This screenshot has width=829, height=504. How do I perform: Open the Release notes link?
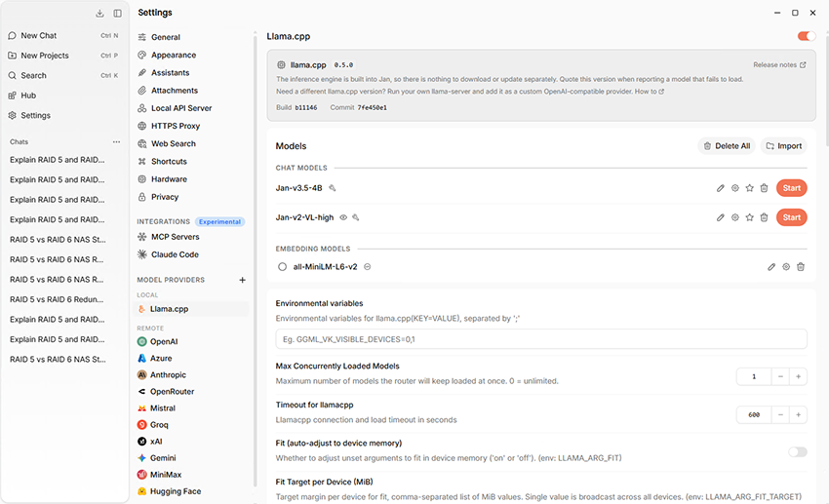(779, 65)
